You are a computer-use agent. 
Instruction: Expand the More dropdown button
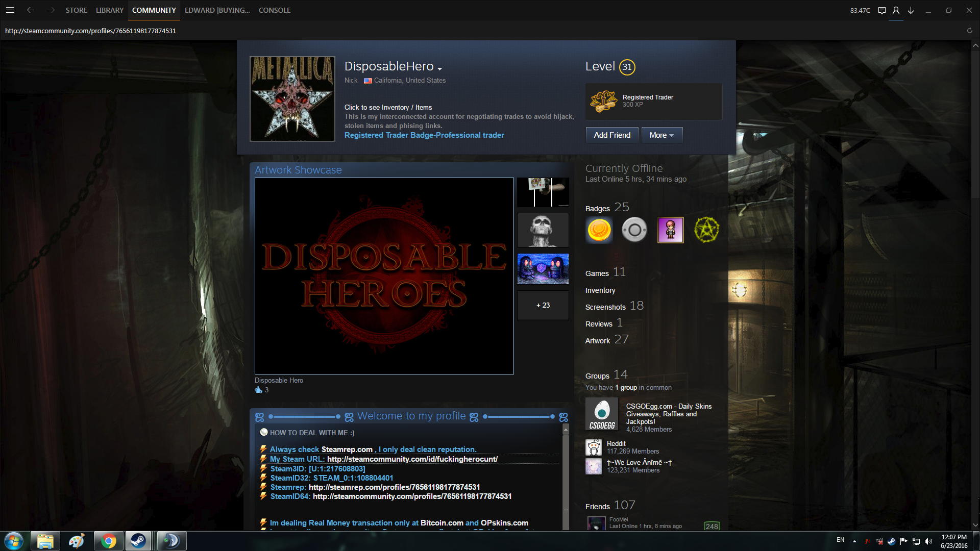[x=661, y=135]
